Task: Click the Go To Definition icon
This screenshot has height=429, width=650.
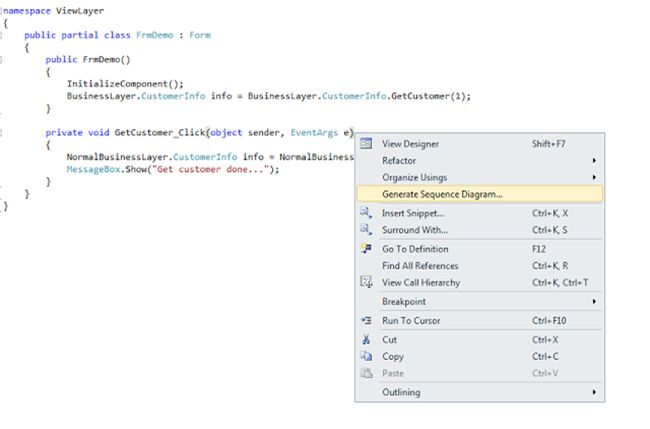Action: 366,249
